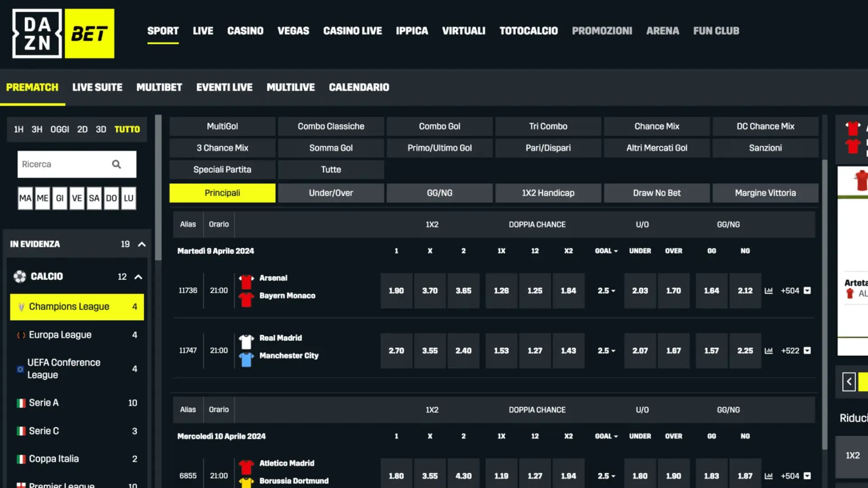Switch to the LIVE SUITE tab

pos(97,87)
